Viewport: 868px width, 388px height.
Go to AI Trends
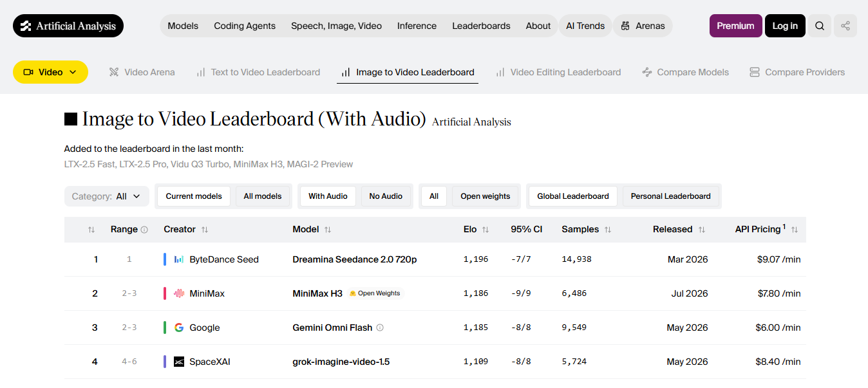[585, 26]
